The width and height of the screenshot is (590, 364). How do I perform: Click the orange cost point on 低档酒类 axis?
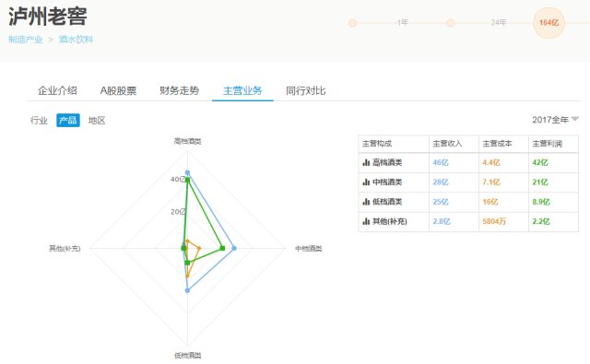click(187, 276)
